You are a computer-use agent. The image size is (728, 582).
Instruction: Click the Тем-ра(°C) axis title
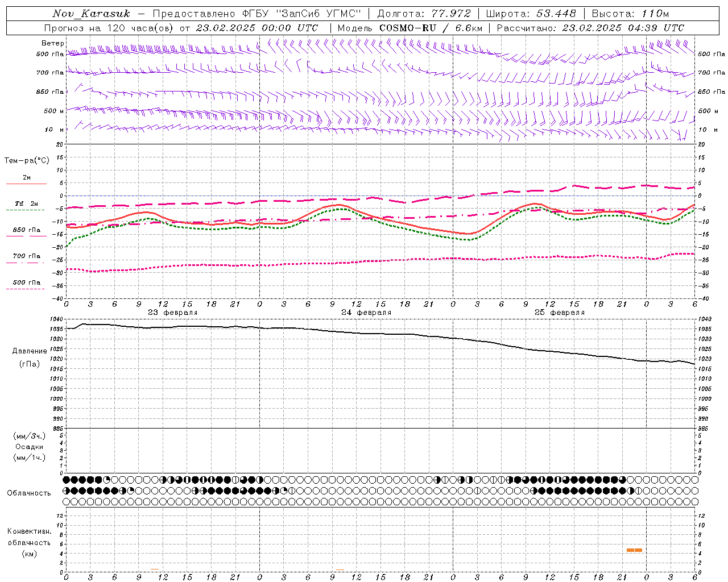tap(27, 161)
